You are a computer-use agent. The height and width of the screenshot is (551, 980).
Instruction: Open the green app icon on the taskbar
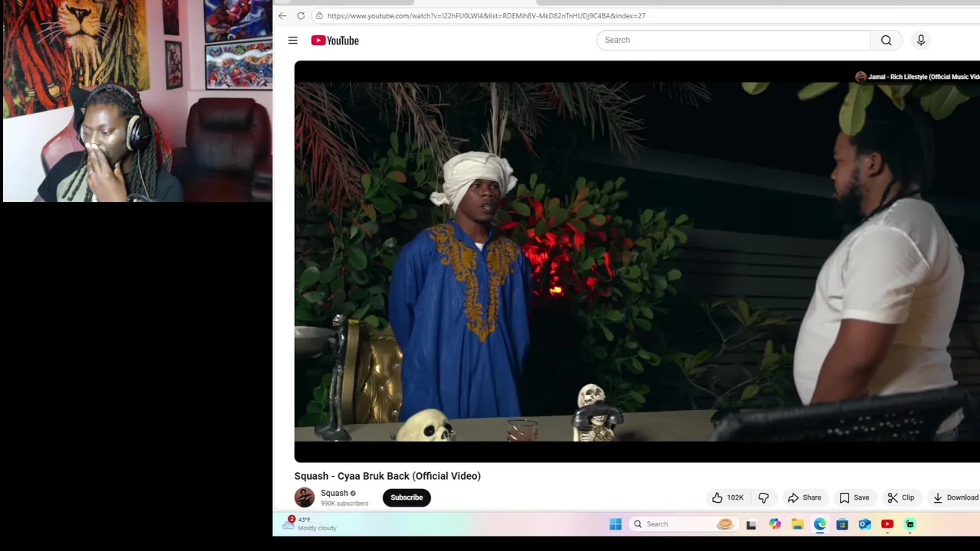[x=910, y=524]
